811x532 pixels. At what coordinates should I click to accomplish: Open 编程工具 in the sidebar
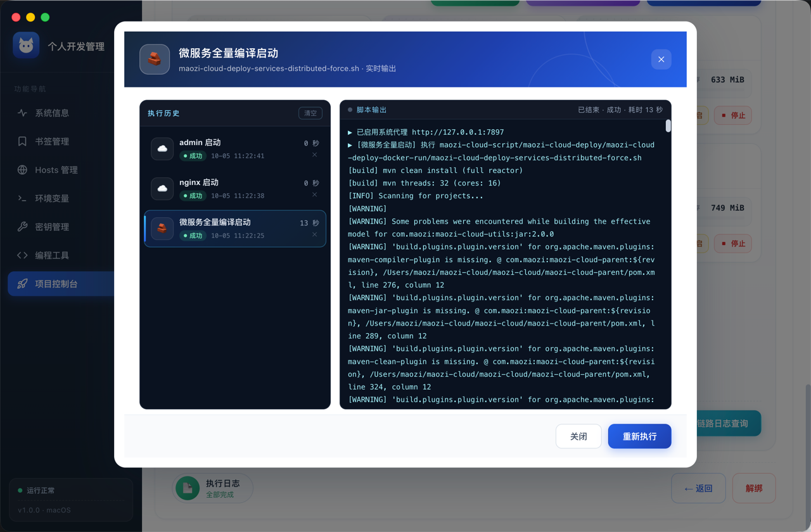61,255
